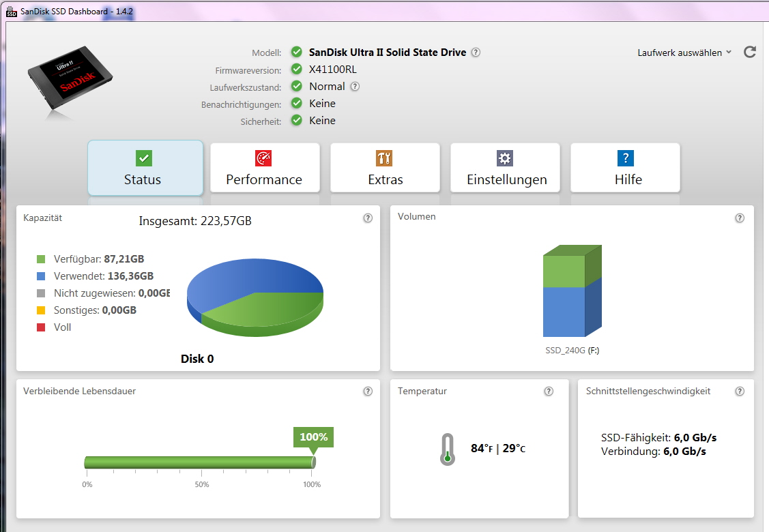Open the Extras tab

[x=385, y=168]
